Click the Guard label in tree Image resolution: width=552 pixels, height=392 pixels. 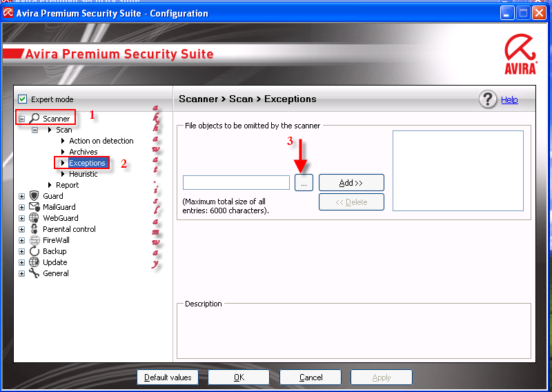53,196
